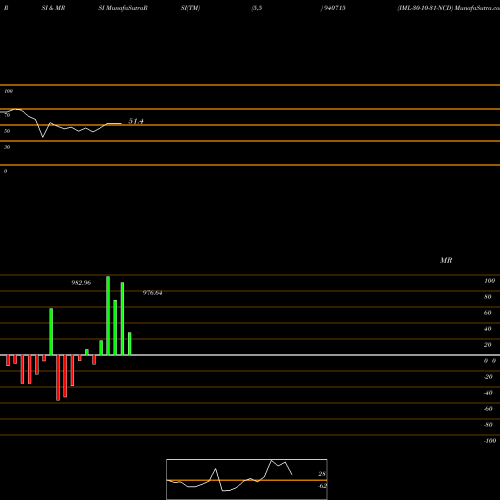
Task: Click the longest red histogram bar
Action: pos(58,378)
